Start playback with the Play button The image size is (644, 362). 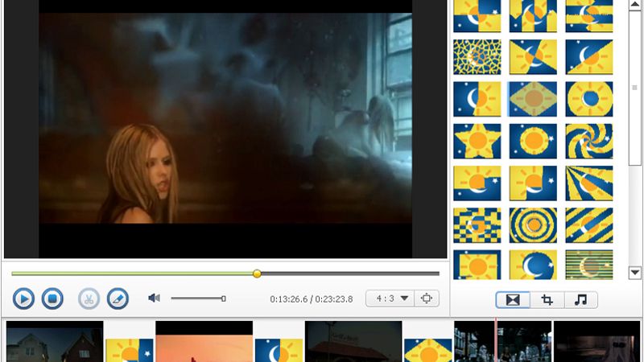coord(23,298)
